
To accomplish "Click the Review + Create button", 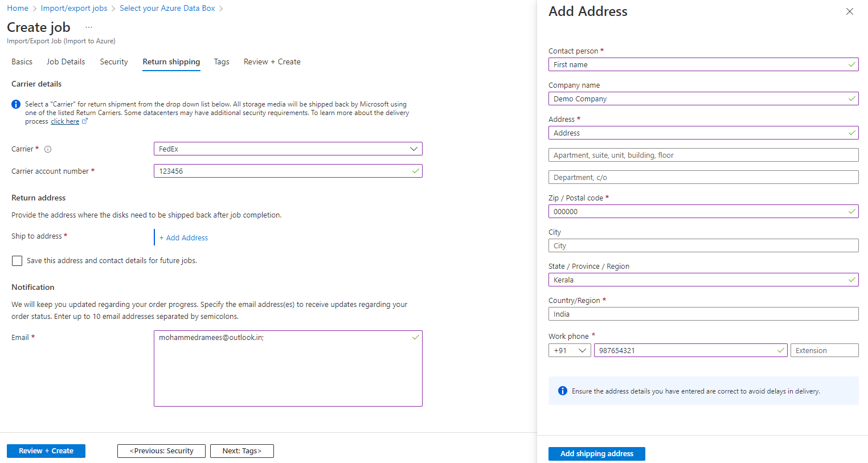I will point(46,451).
